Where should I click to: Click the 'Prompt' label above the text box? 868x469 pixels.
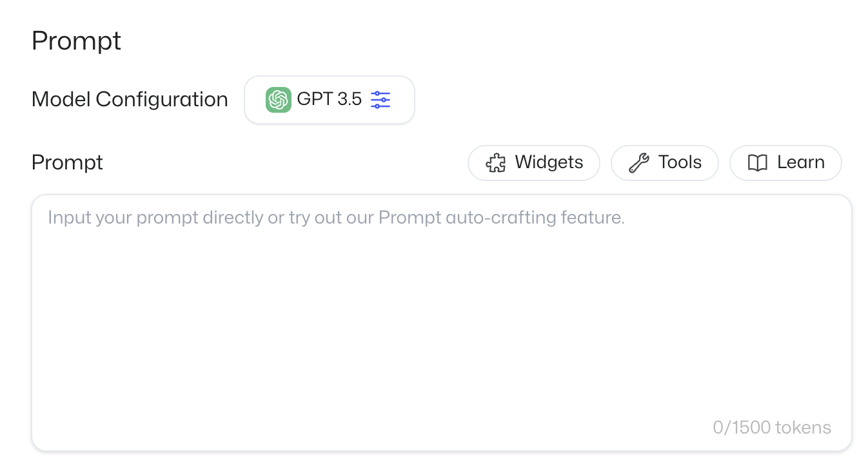[67, 163]
